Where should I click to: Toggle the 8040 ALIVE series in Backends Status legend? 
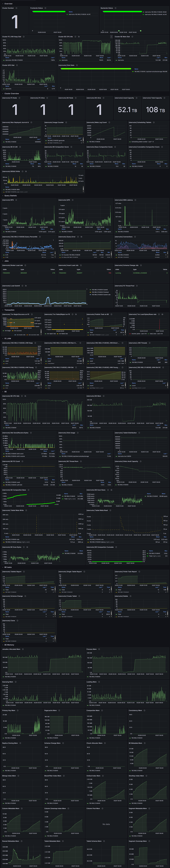click(x=155, y=15)
